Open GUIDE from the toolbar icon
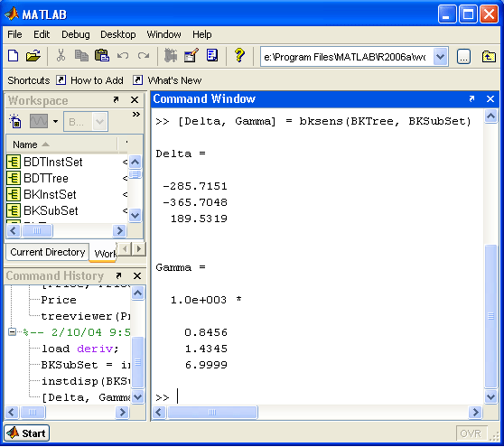Image resolution: width=504 pixels, height=447 pixels. tap(191, 55)
